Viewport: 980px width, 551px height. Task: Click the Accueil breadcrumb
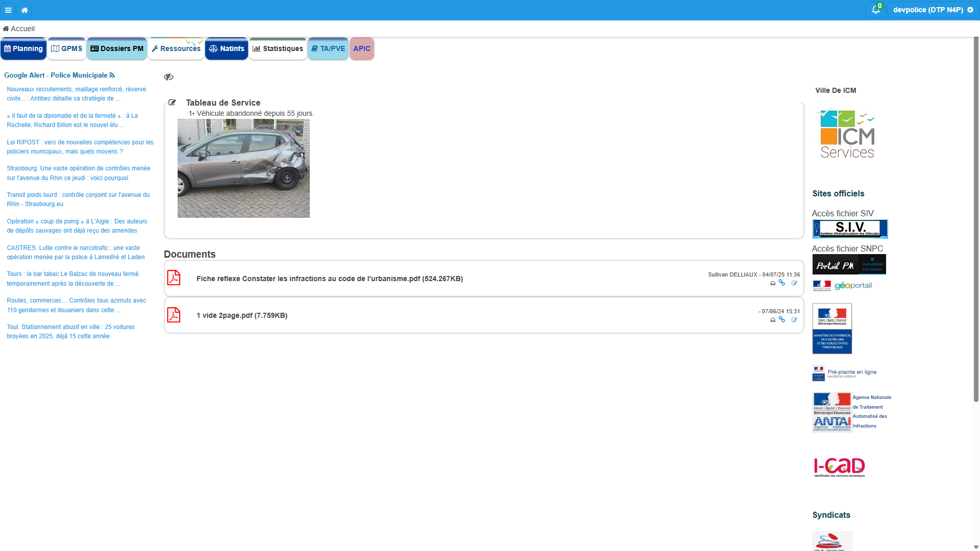pyautogui.click(x=19, y=29)
